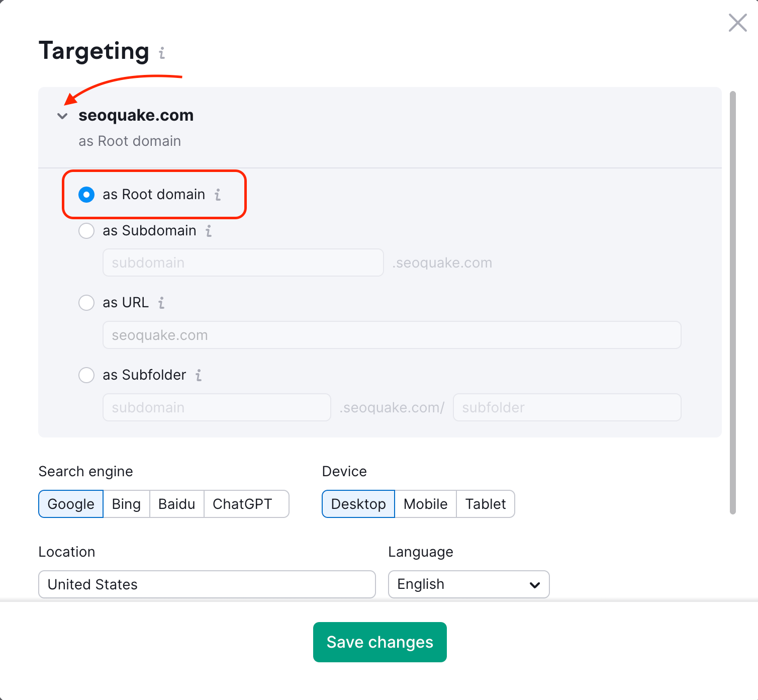The image size is (758, 700).
Task: Select Tablet as the device
Action: [x=485, y=504]
